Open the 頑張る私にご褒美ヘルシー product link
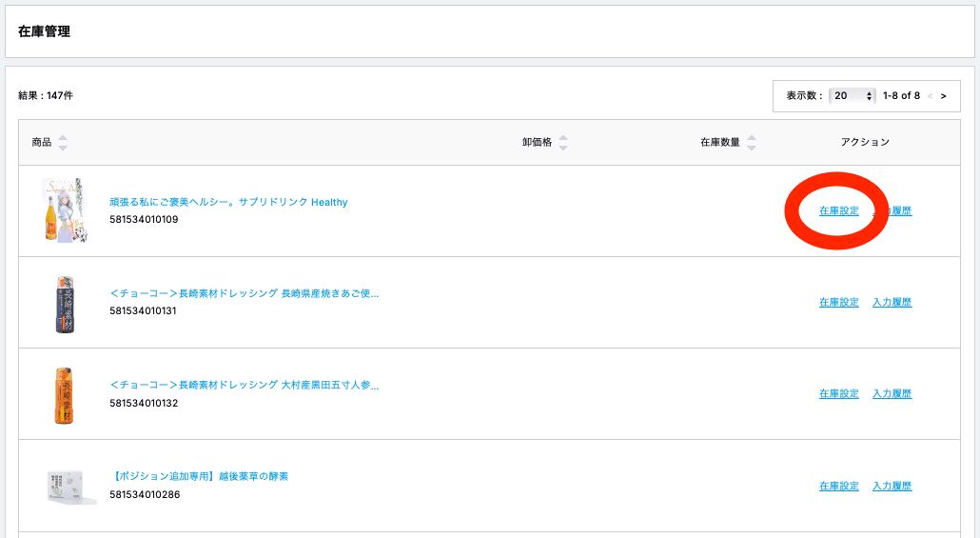The image size is (980, 538). click(x=228, y=202)
